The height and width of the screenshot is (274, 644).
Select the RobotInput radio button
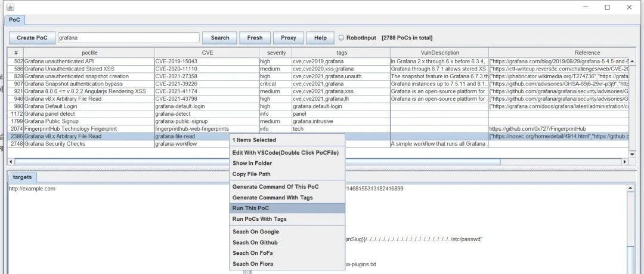pyautogui.click(x=341, y=38)
